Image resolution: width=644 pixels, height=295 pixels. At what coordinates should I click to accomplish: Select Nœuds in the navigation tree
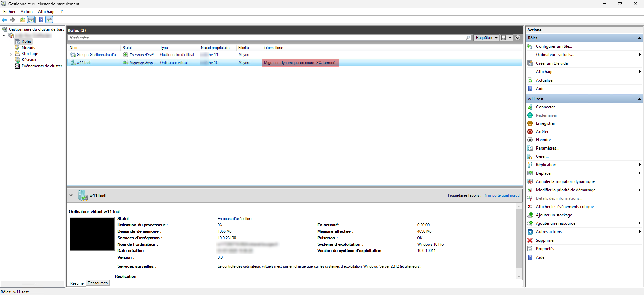point(28,48)
